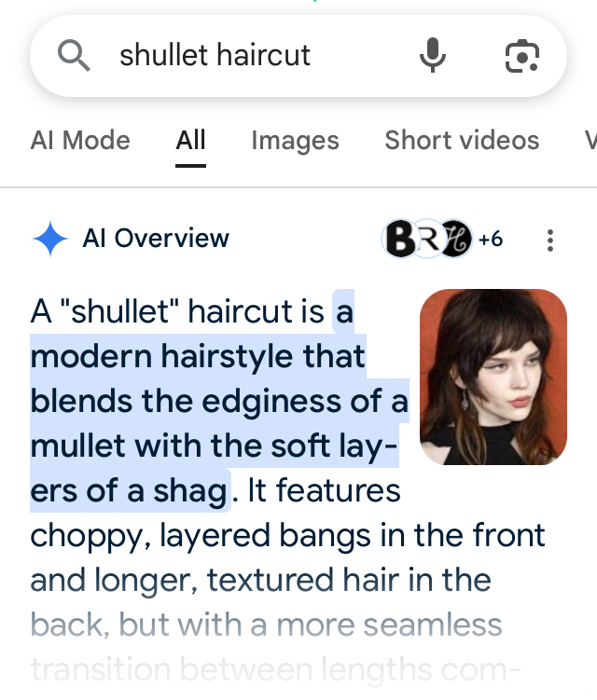Open the Images tab
The image size is (597, 700).
[x=295, y=140]
